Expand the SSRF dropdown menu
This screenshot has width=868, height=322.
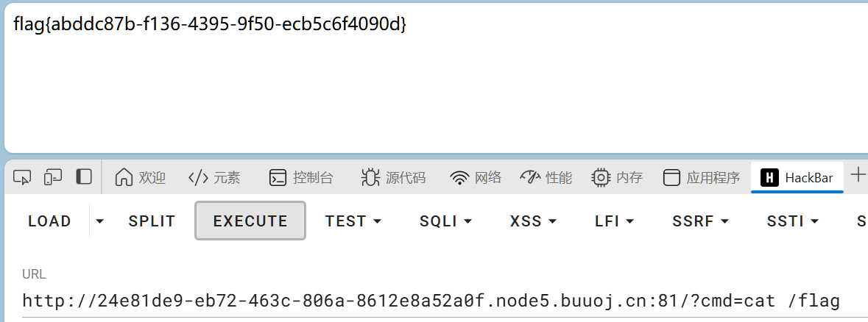[700, 221]
